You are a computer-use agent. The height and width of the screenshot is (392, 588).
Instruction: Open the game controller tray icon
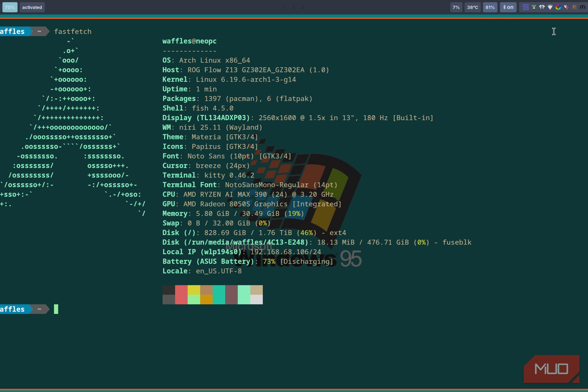click(582, 7)
